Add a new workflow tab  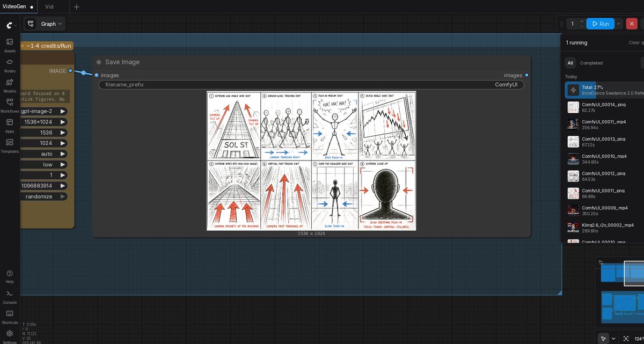77,7
